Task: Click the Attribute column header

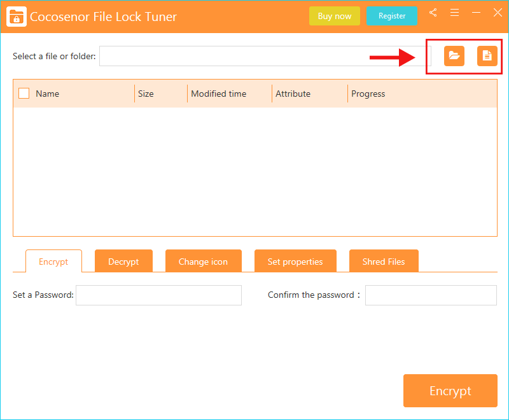Action: pos(293,94)
